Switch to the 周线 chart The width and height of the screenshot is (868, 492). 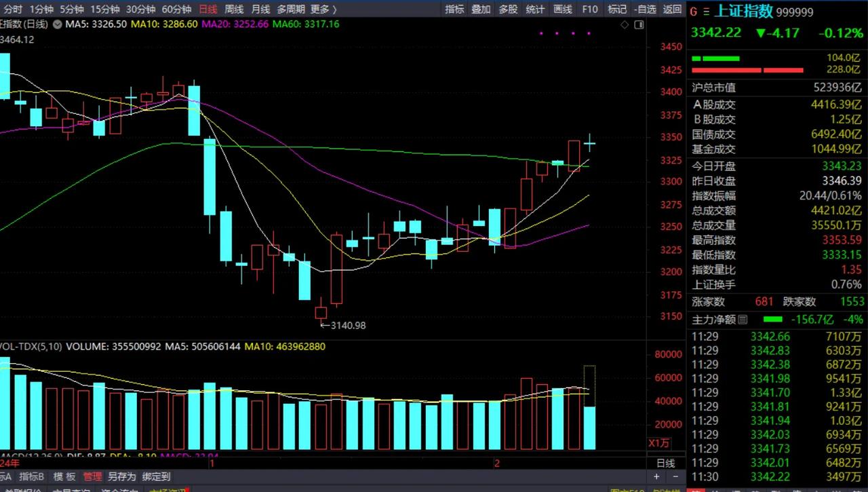coord(234,9)
